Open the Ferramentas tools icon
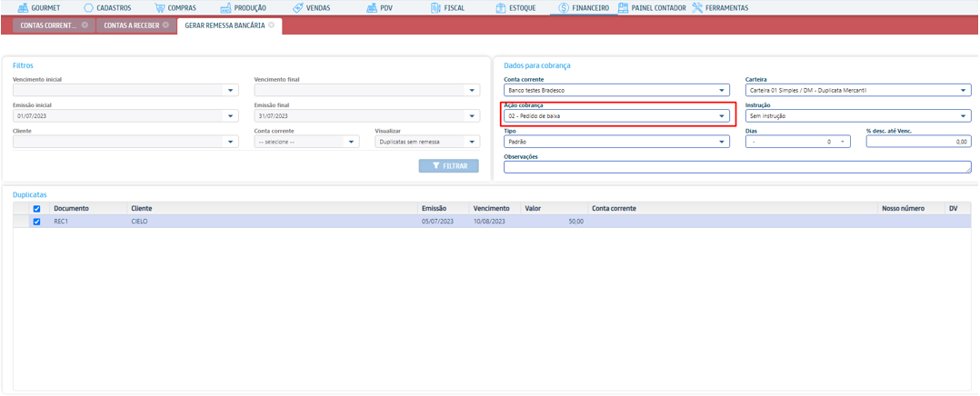Screen dimensions: 980x396 [x=697, y=8]
